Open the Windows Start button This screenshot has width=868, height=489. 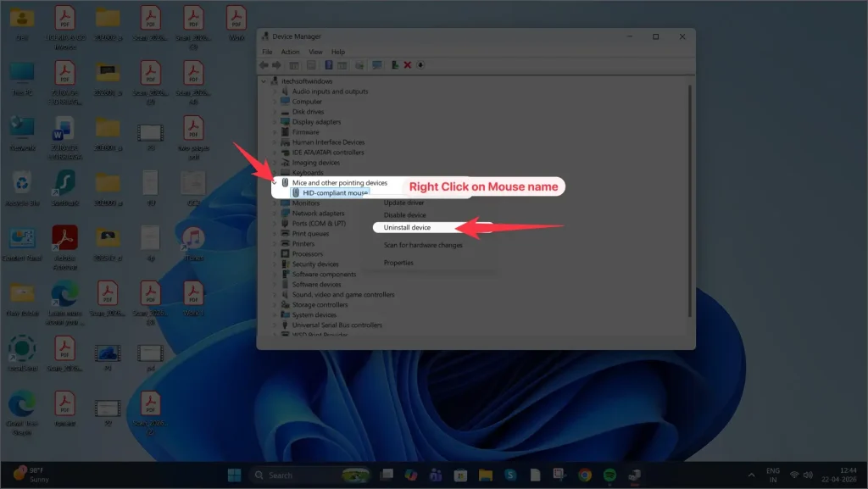(x=234, y=475)
